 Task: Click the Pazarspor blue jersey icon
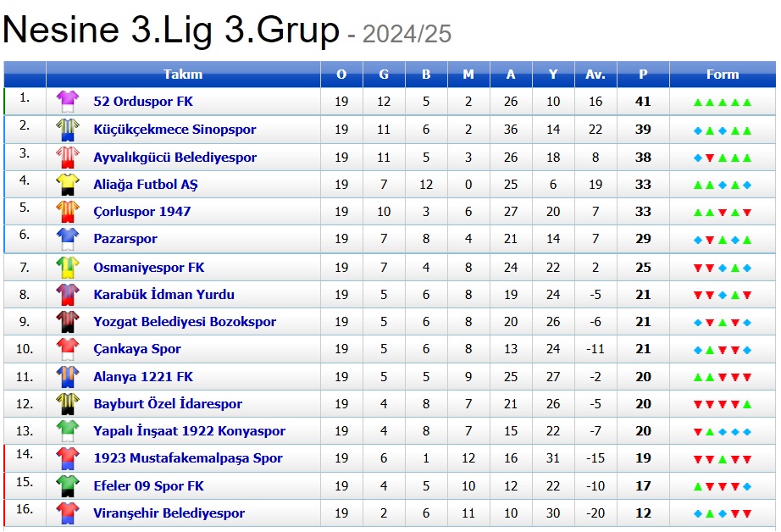coord(67,239)
